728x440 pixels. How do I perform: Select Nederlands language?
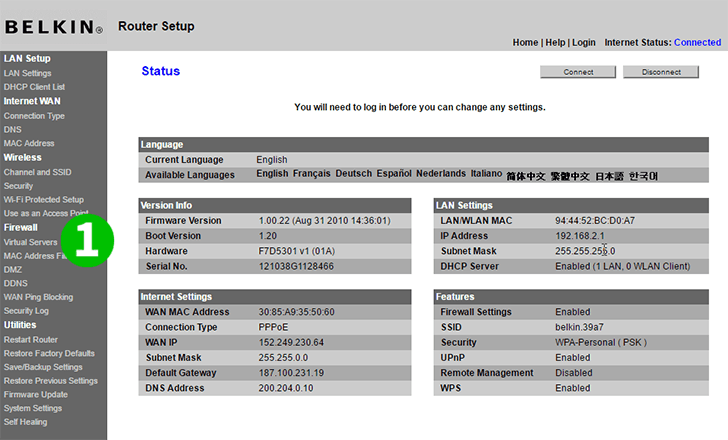click(441, 174)
